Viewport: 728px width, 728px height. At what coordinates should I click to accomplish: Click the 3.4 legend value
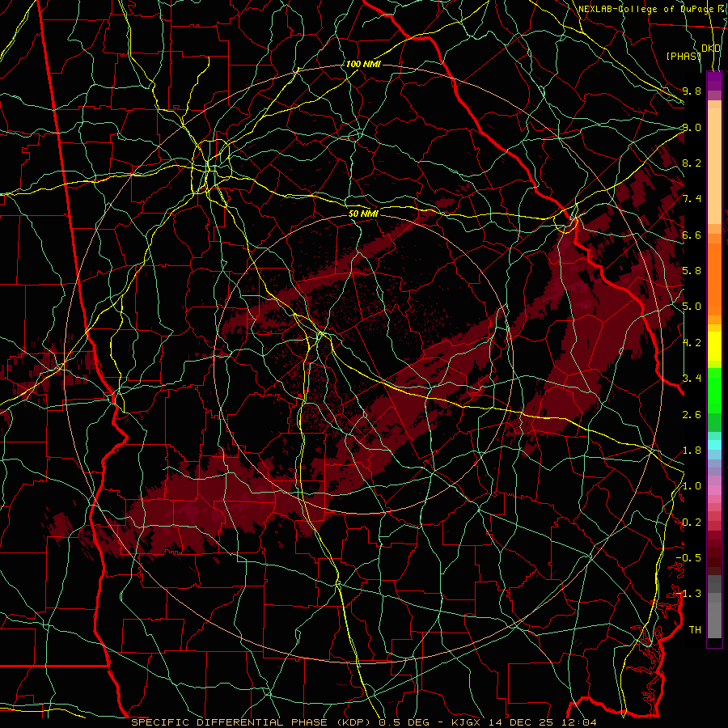(692, 379)
